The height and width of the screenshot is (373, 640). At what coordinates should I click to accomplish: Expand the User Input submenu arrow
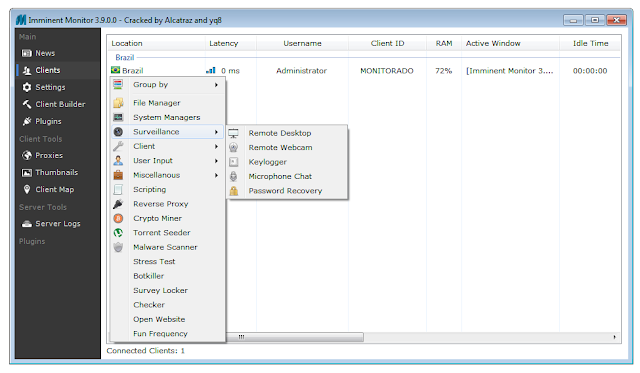tap(216, 161)
